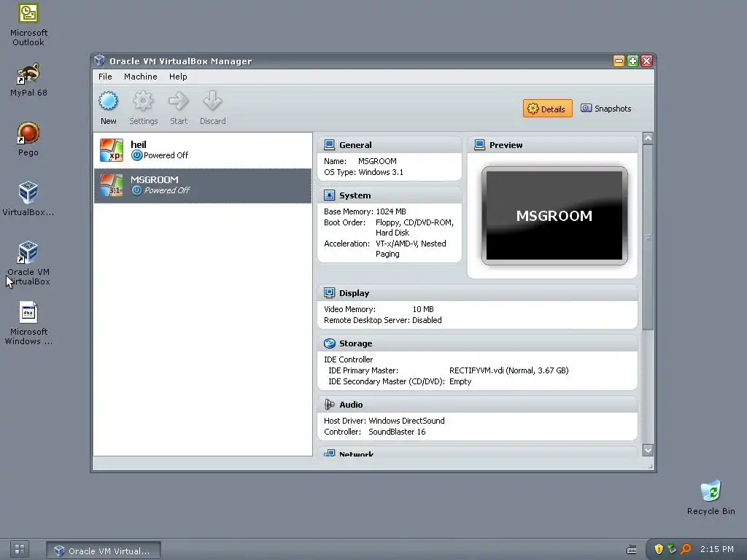
Task: Click the details pane scroll down arrow
Action: (648, 449)
